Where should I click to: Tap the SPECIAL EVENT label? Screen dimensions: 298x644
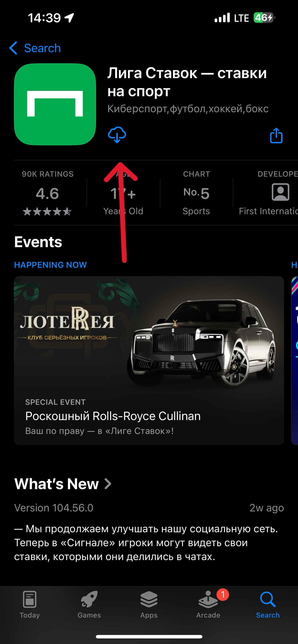pos(55,402)
